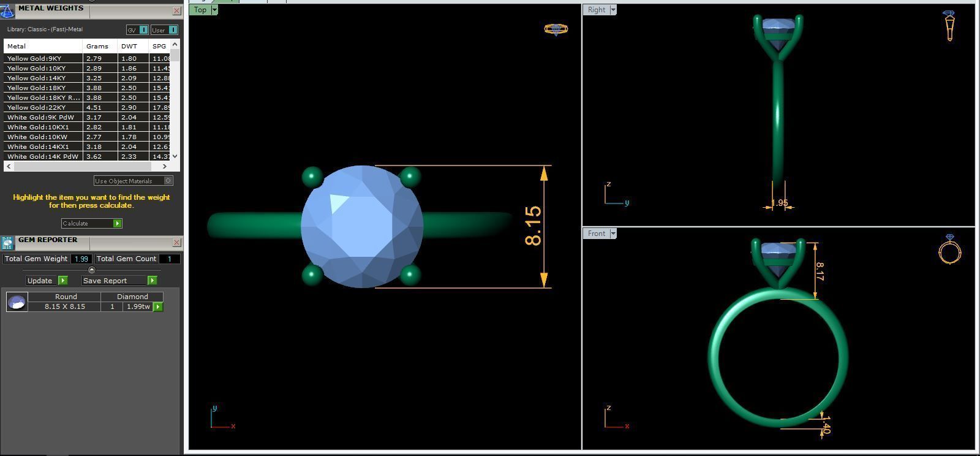Screen dimensions: 980x456
Task: Click the Total Gem Weight value field
Action: click(x=81, y=259)
